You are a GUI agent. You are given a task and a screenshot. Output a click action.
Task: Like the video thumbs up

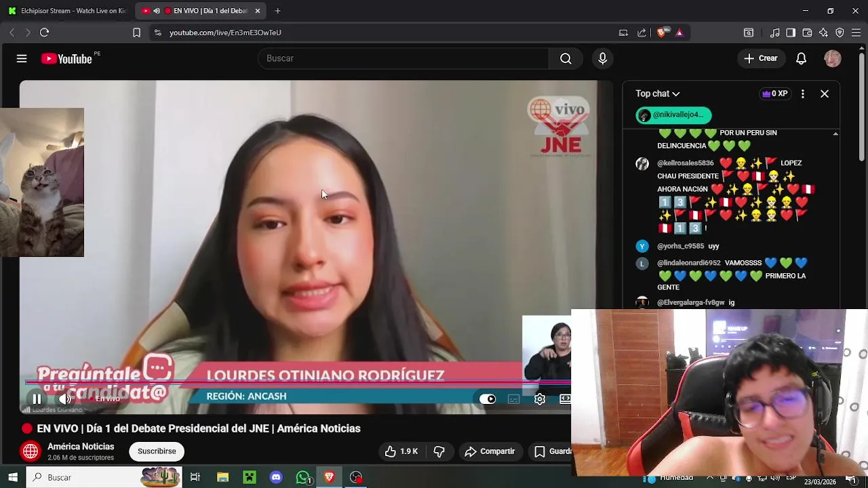401,451
